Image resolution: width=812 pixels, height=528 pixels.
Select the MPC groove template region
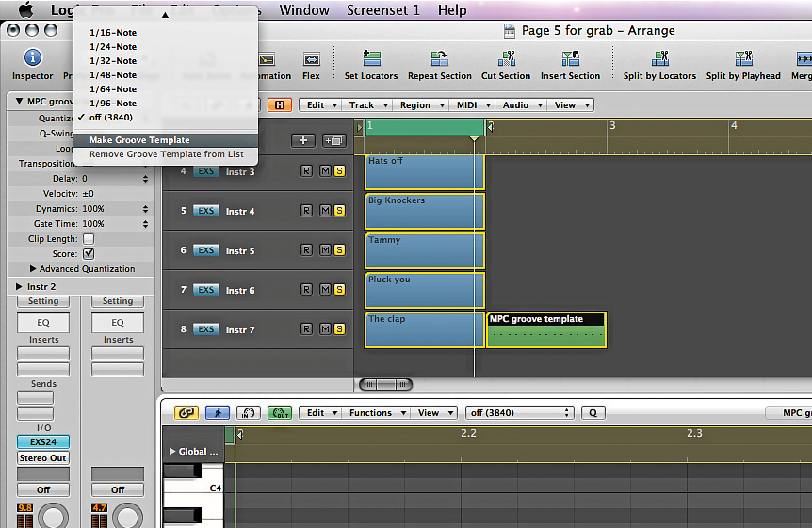(x=546, y=329)
